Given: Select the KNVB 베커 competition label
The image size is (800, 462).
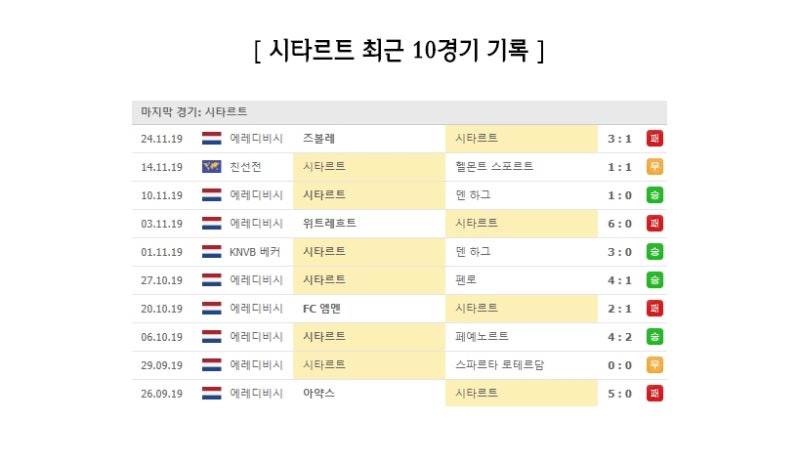Looking at the screenshot, I should tap(255, 252).
